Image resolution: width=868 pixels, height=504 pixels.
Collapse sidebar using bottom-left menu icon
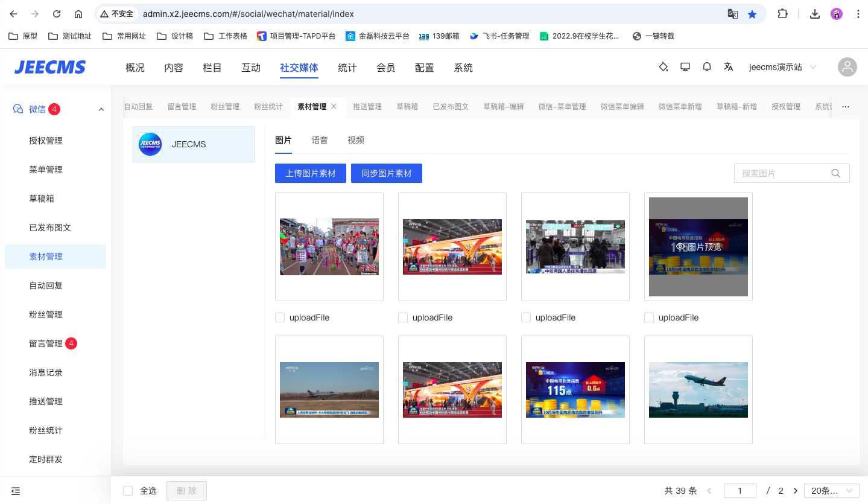point(16,491)
